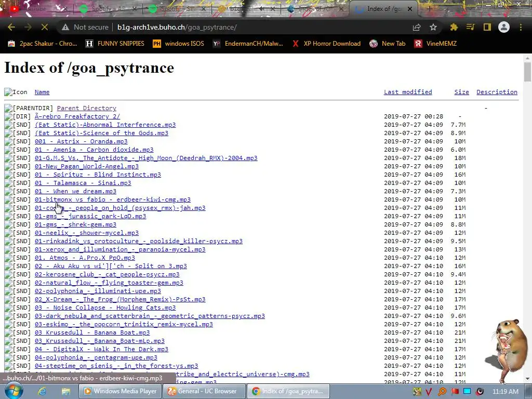Sort listing by Size column
This screenshot has width=532, height=399.
[x=461, y=92]
